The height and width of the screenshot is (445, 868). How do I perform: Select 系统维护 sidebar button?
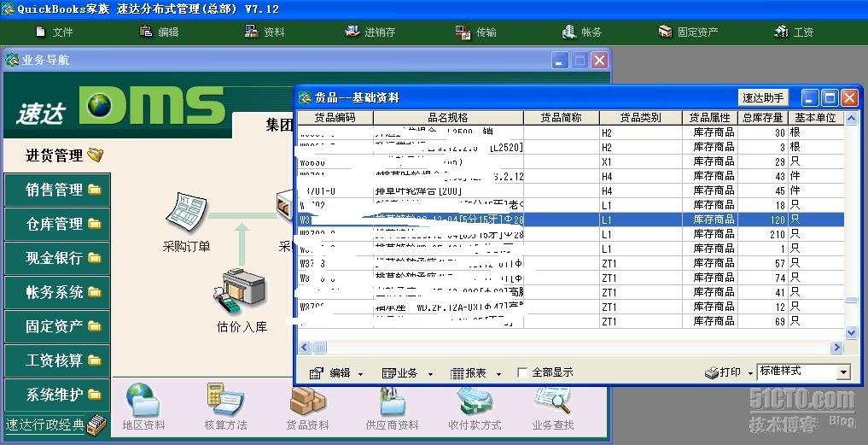(x=57, y=395)
